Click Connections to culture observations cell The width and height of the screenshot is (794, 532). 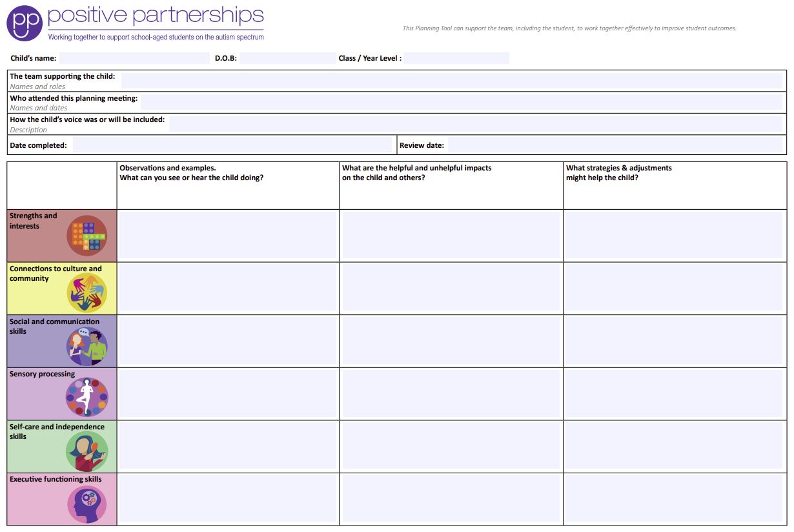[x=229, y=289]
